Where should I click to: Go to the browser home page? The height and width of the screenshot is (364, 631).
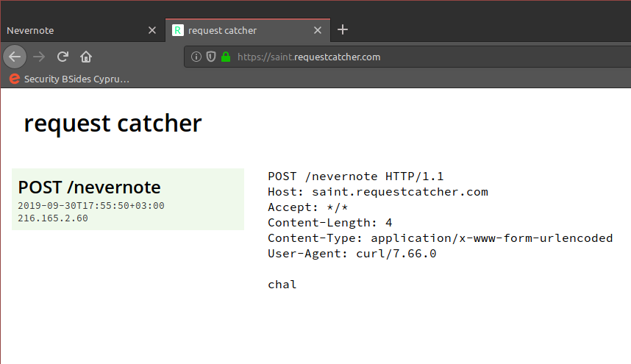click(x=86, y=57)
